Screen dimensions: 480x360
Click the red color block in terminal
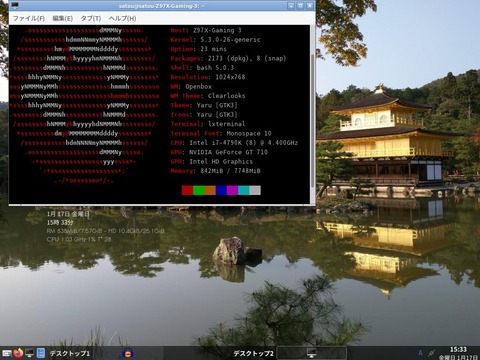(x=187, y=190)
